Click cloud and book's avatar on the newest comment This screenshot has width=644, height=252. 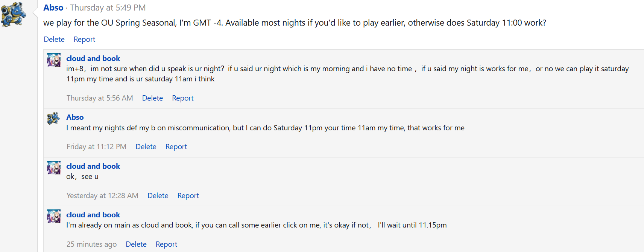(54, 216)
